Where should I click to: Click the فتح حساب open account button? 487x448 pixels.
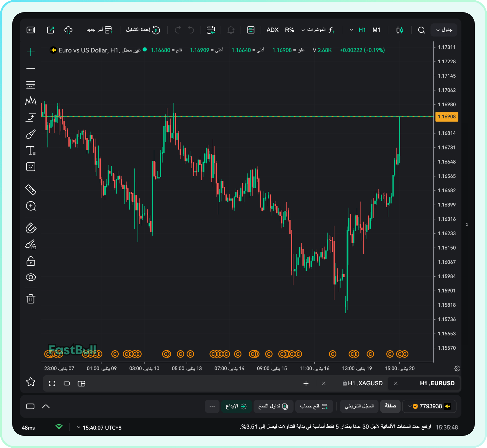click(314, 406)
